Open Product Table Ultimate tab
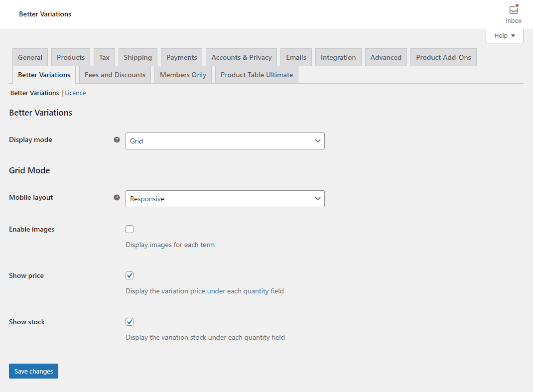 (257, 75)
